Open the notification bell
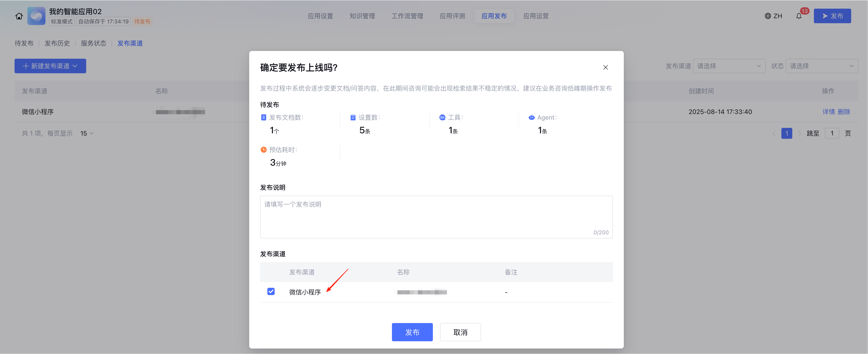868x354 pixels. [799, 16]
